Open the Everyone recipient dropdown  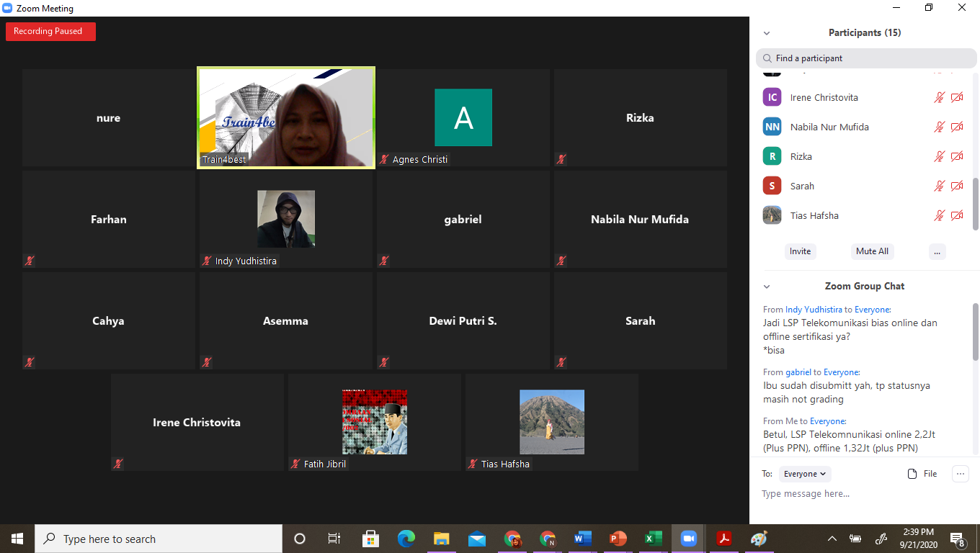point(806,474)
